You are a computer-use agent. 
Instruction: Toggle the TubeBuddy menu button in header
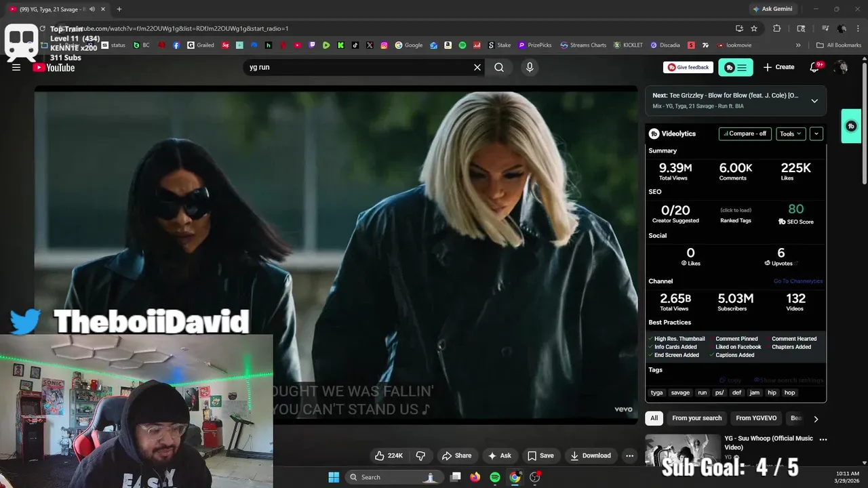tap(736, 67)
